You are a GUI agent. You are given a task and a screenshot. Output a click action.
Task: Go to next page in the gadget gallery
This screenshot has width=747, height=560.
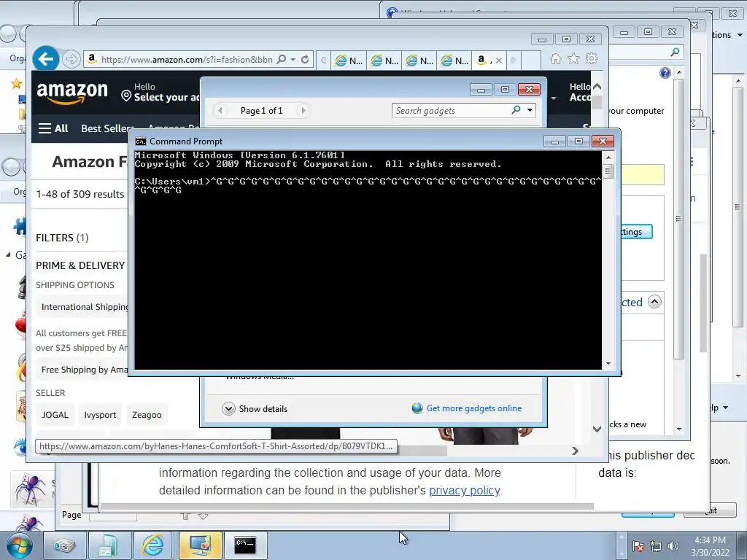click(303, 111)
